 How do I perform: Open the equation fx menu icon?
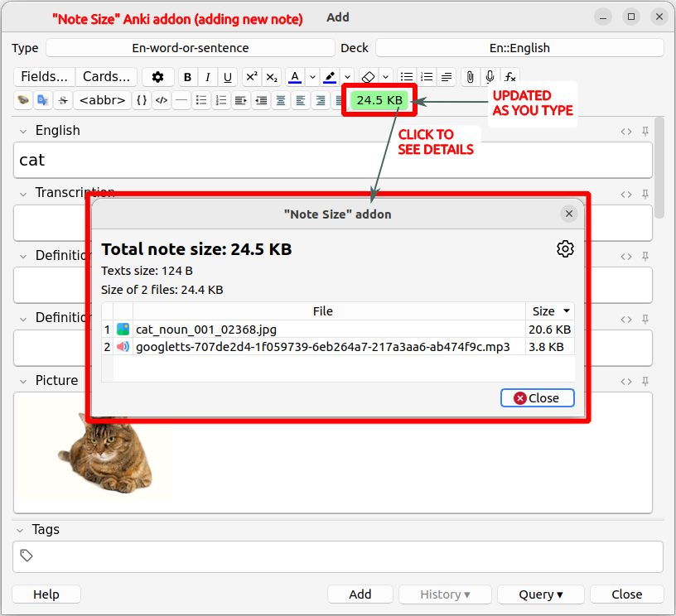tap(510, 77)
